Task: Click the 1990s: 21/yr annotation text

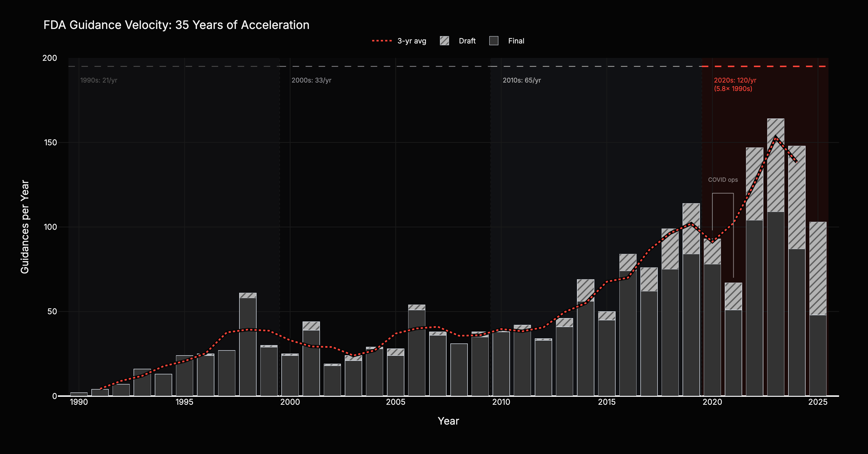Action: point(98,80)
